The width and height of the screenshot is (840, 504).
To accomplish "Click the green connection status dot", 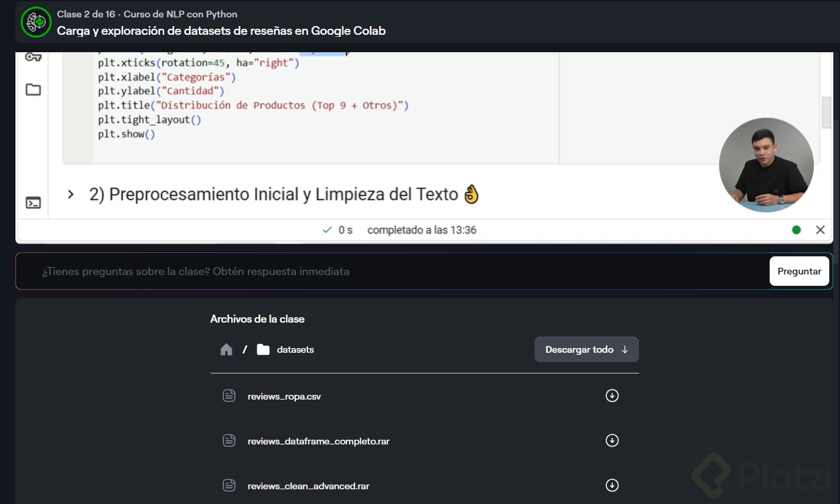I will coord(796,230).
